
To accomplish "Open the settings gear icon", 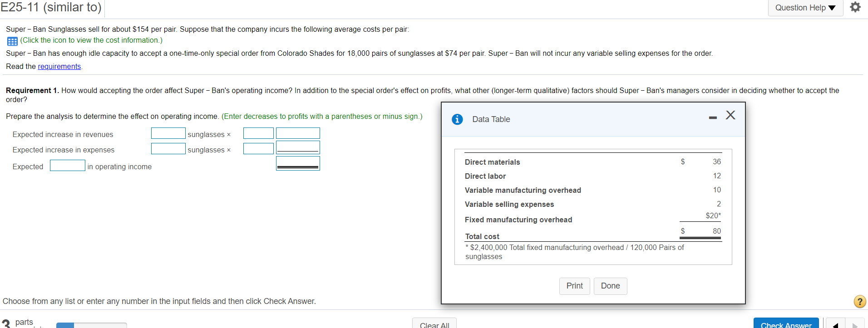I will 855,7.
